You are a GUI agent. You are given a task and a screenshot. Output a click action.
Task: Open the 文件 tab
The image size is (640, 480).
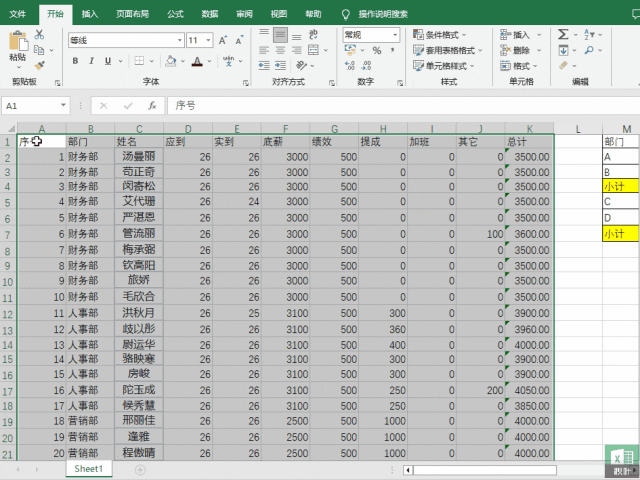[x=18, y=14]
